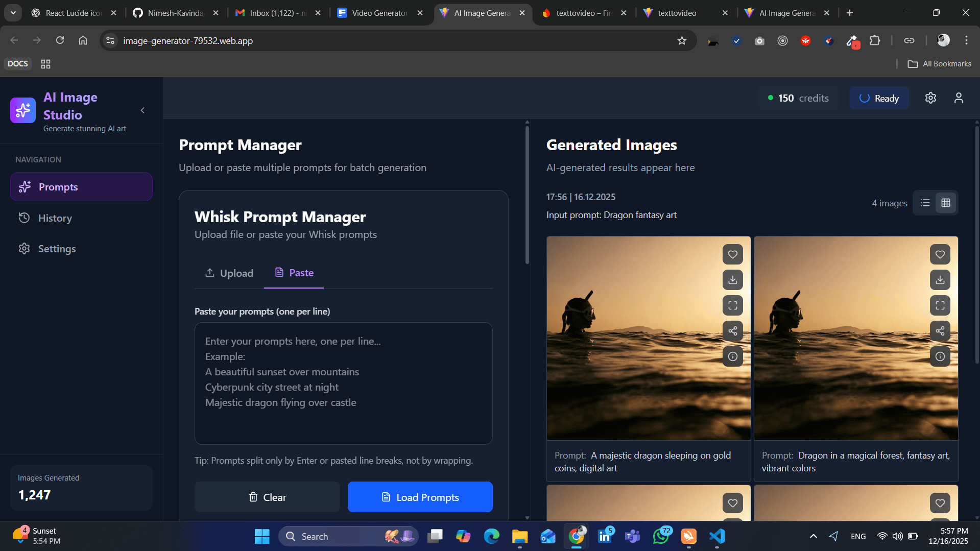Click the majestic dragon image thumbnail
Screen dimensions: 980x551
tap(649, 338)
